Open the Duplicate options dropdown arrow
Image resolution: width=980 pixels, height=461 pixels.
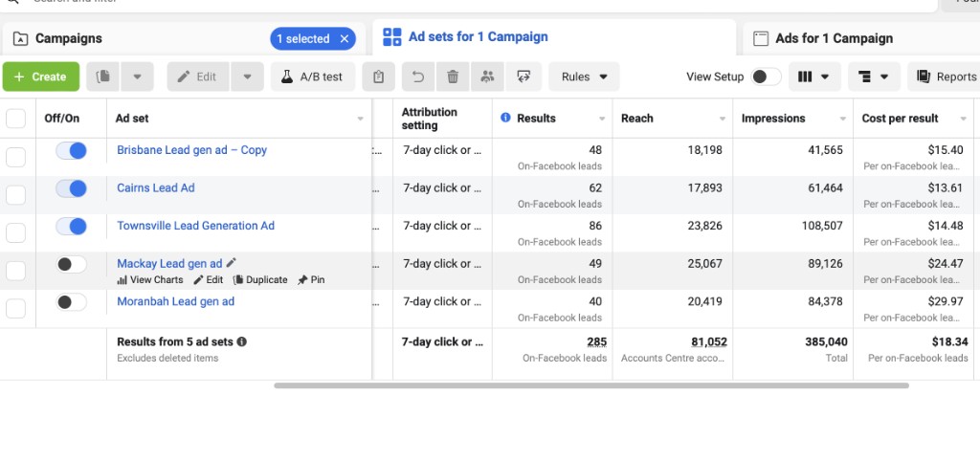[x=138, y=77]
